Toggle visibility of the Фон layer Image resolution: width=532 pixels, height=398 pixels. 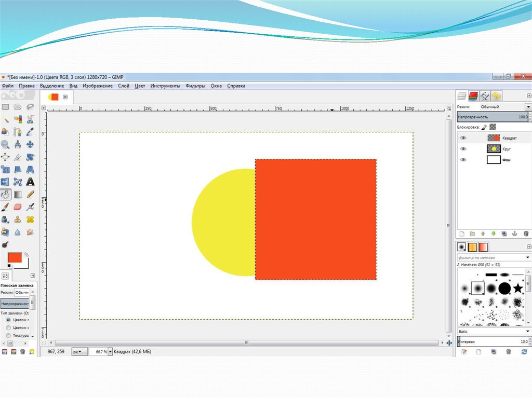[x=463, y=160]
